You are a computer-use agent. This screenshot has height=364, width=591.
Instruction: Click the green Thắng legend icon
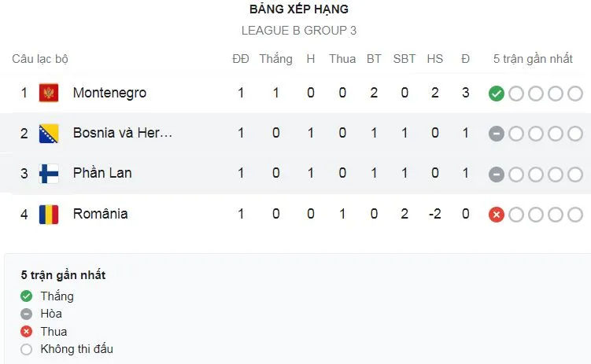point(27,296)
